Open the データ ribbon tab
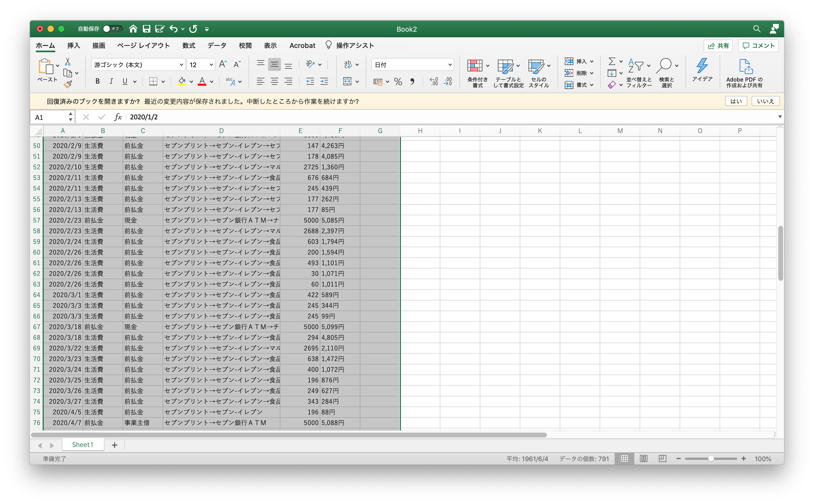 (217, 46)
